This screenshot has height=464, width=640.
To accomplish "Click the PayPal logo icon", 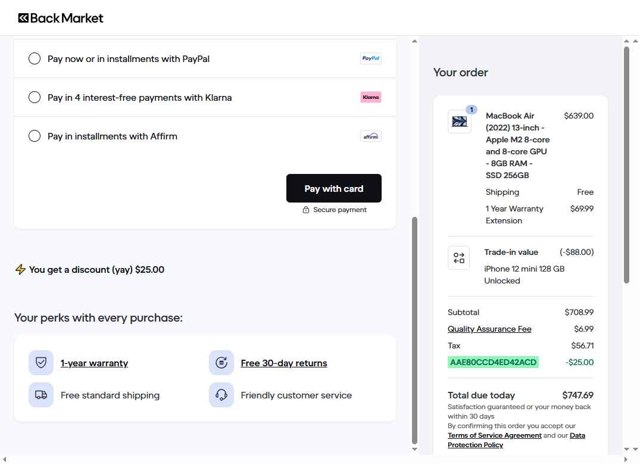I will click(371, 59).
